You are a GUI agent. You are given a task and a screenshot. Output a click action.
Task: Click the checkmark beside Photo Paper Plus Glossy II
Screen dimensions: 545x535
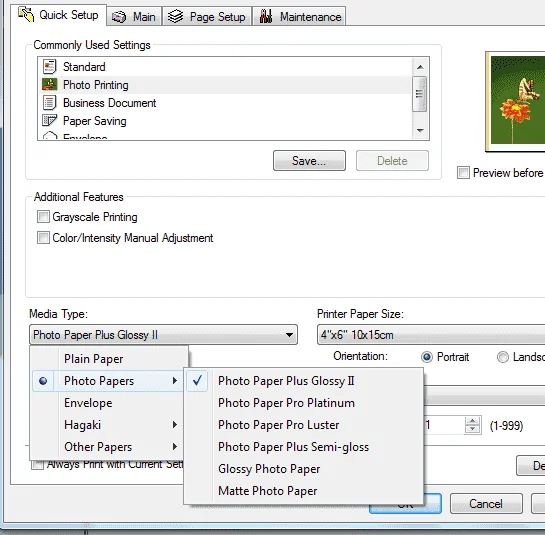click(197, 381)
